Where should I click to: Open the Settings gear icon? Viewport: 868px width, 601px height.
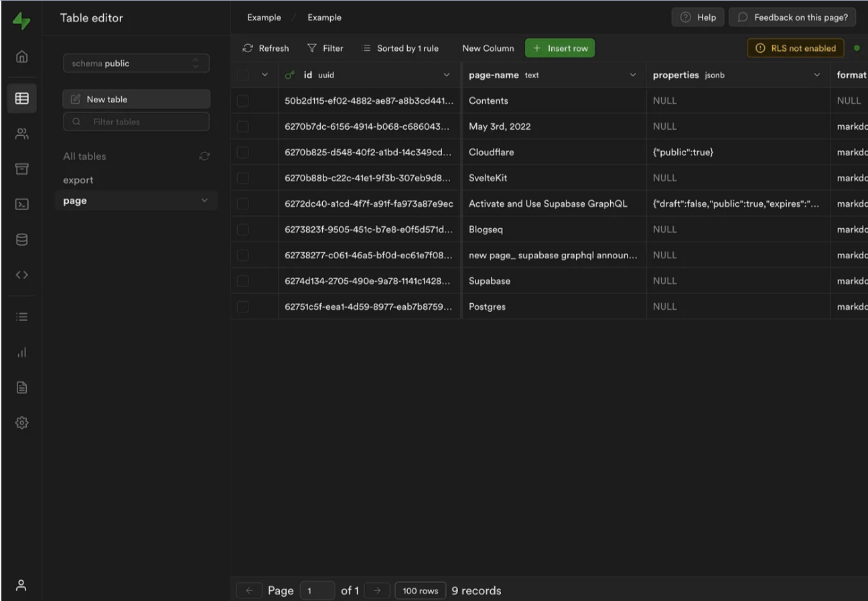tap(21, 423)
